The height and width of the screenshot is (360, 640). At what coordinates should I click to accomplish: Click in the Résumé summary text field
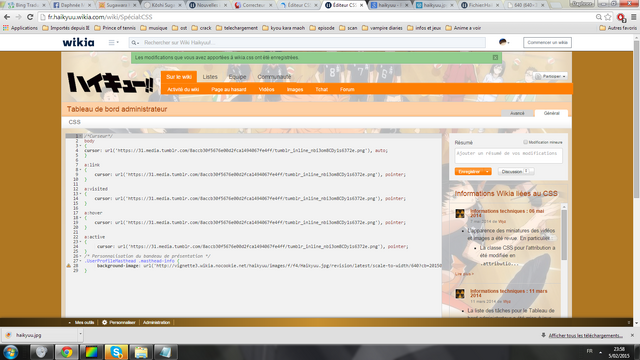coord(509,156)
